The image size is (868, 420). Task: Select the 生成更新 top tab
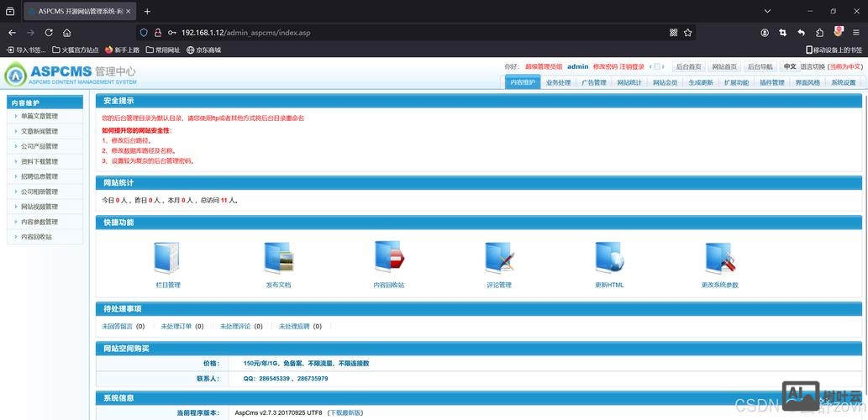(701, 82)
